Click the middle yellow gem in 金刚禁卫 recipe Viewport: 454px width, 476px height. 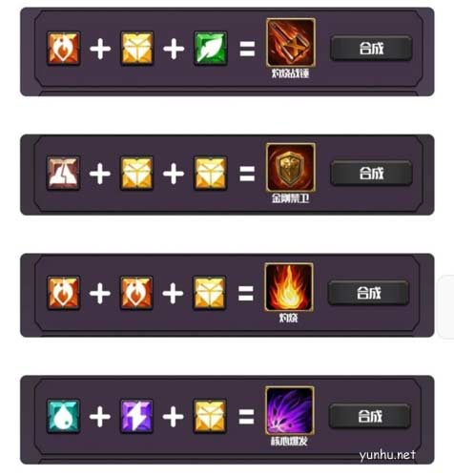[136, 173]
